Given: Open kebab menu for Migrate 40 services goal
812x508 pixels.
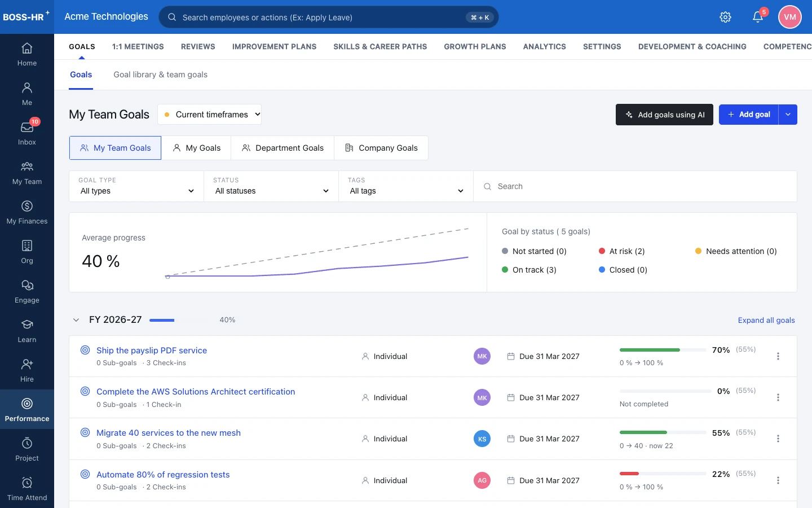Looking at the screenshot, I should point(778,439).
